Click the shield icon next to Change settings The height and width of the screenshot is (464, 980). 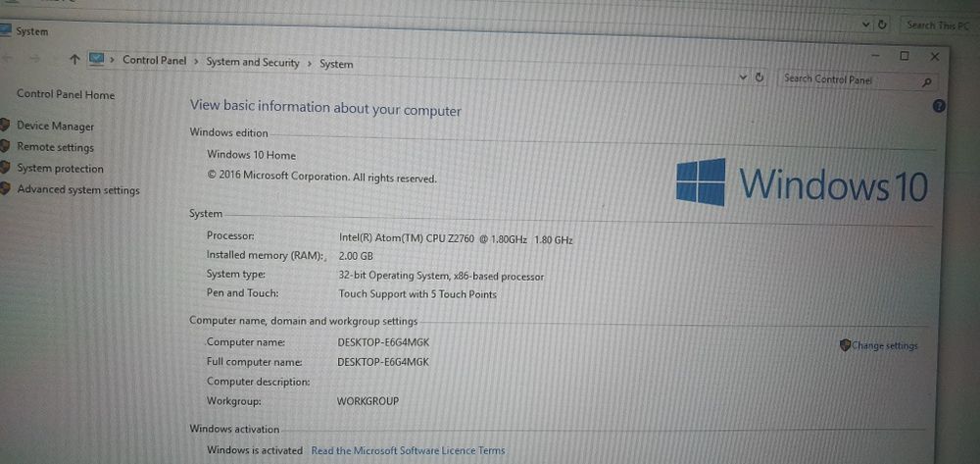845,344
